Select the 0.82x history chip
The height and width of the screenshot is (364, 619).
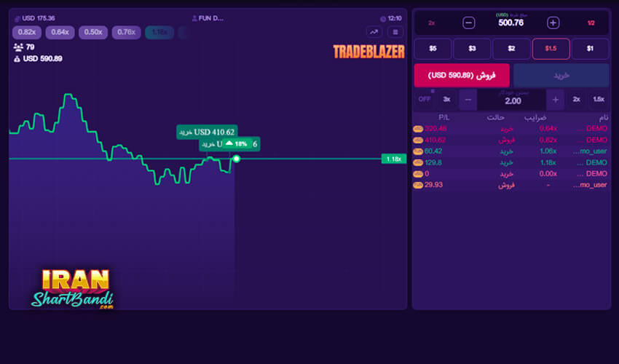point(27,32)
